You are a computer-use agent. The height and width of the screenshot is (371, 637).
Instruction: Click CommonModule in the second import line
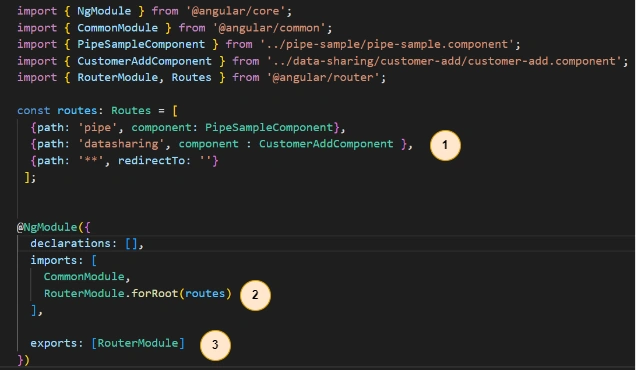[x=117, y=28]
